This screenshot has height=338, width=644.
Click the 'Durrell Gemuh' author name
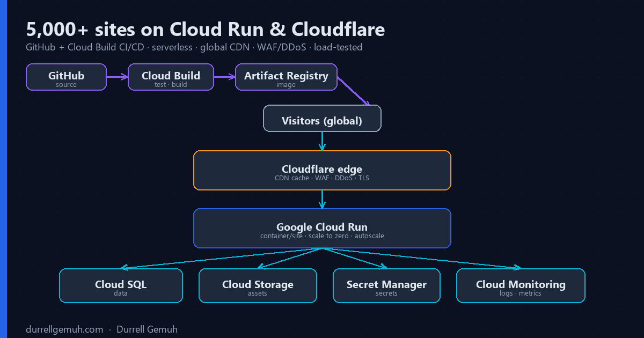pyautogui.click(x=147, y=329)
